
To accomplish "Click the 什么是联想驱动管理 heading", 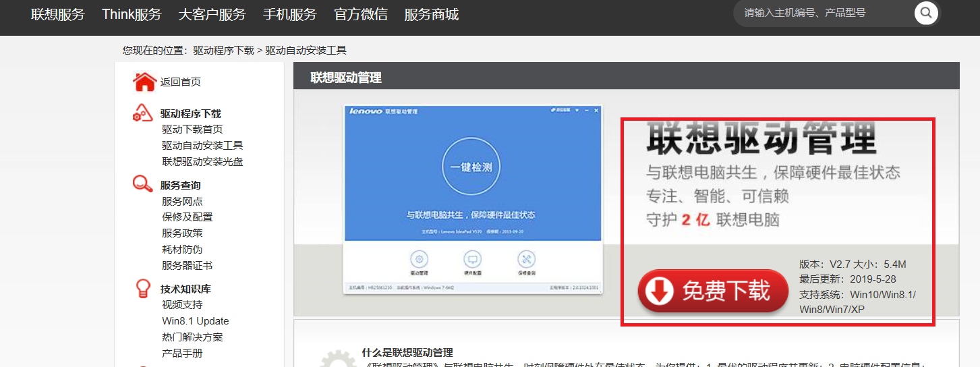I will pyautogui.click(x=407, y=352).
